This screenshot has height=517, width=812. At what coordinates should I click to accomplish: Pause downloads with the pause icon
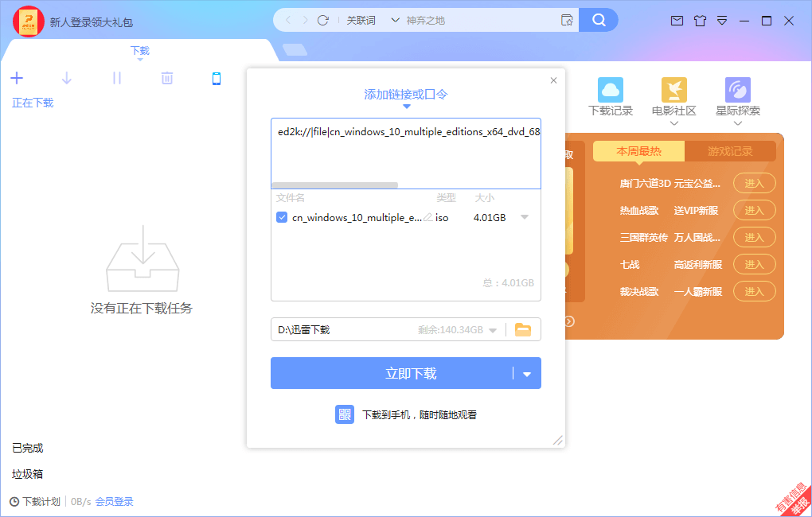117,78
